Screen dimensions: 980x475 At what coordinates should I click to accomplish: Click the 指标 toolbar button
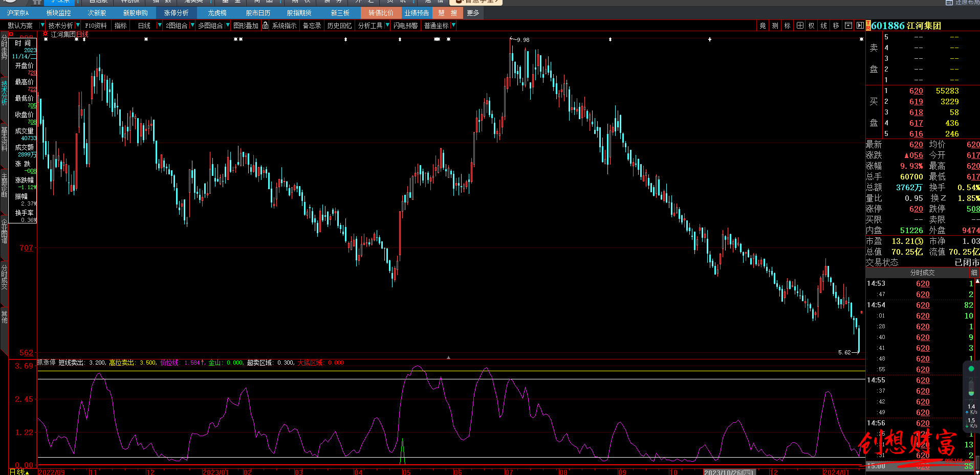[x=120, y=26]
